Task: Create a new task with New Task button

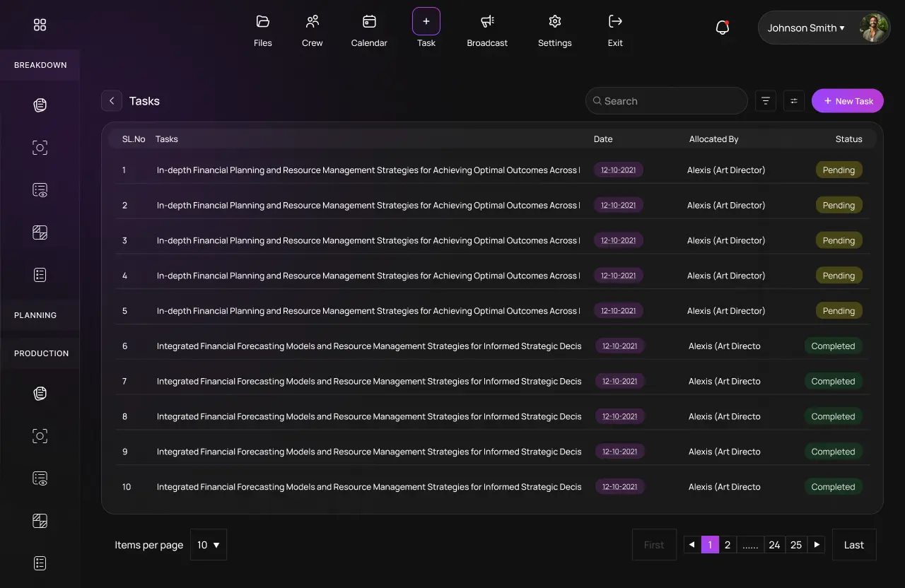Action: [847, 100]
